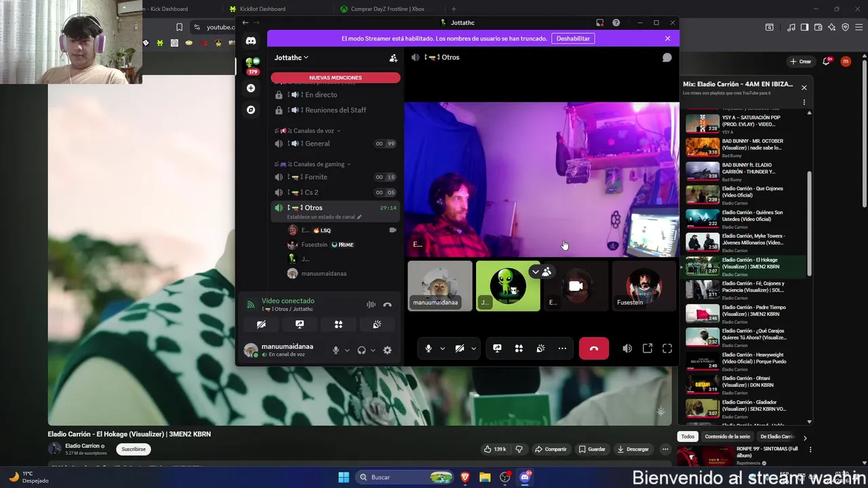
Task: Open Windows Start menu
Action: point(343,477)
